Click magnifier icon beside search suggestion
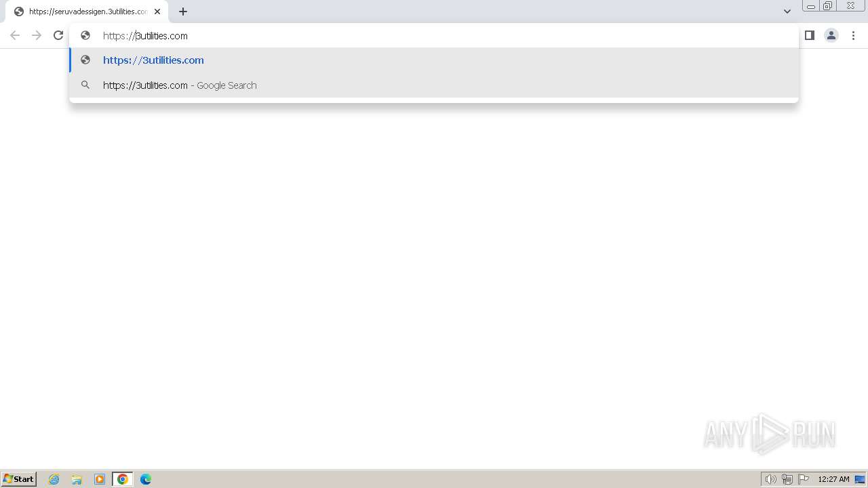Screen dimensions: 868x488 point(85,85)
